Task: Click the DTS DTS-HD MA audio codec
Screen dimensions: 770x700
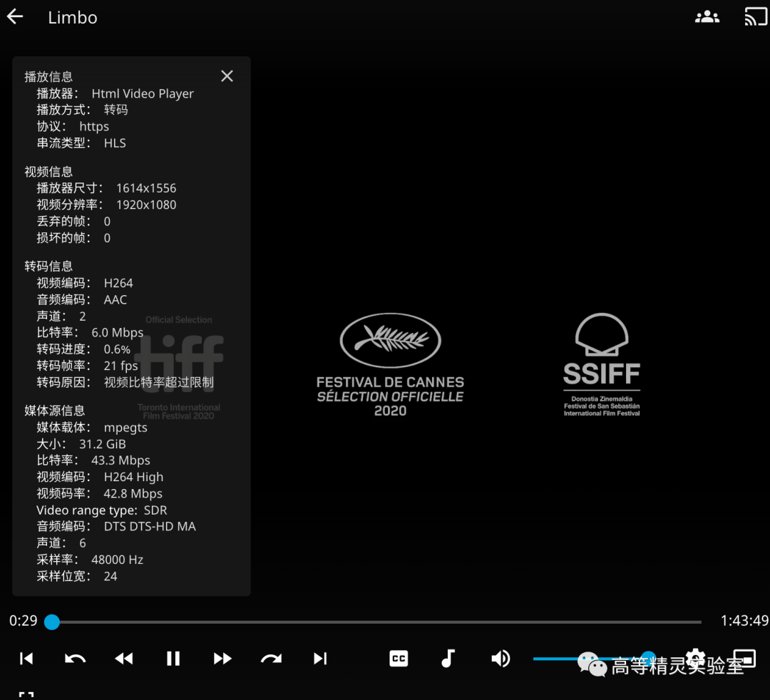Action: (150, 526)
